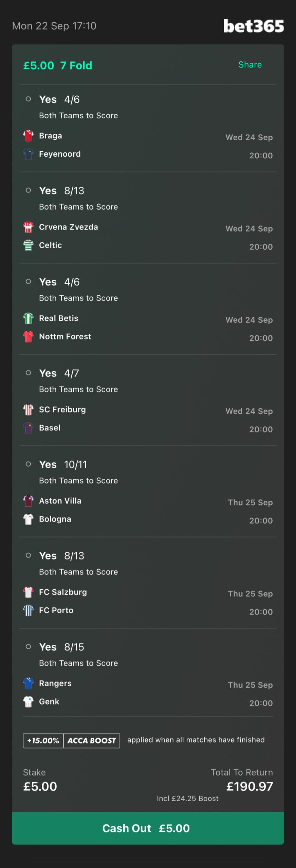Click the bet365 logo
The width and height of the screenshot is (296, 868).
[254, 26]
